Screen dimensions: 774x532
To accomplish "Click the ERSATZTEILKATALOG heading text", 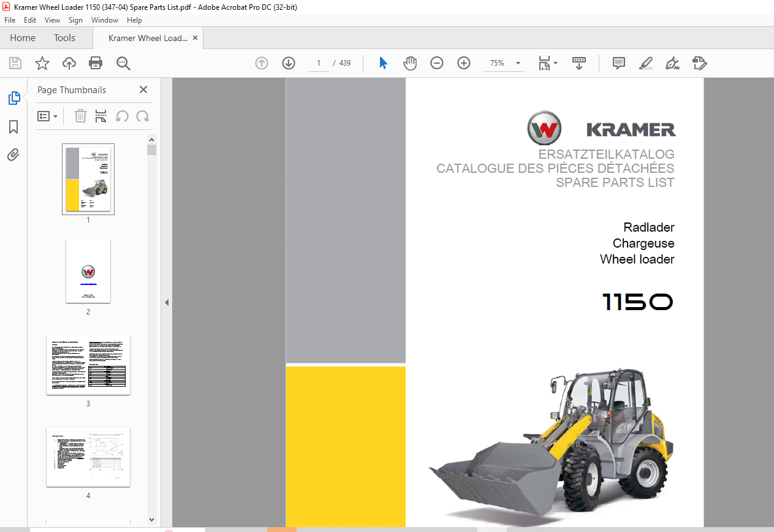I will click(607, 154).
